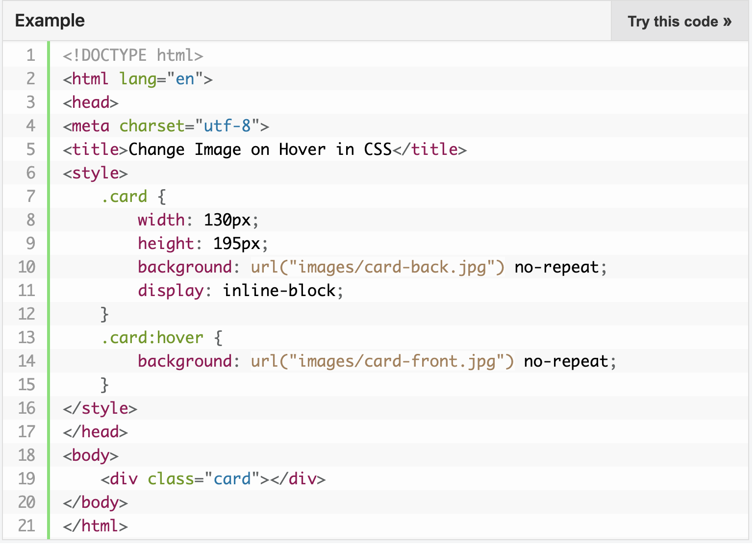Image resolution: width=756 pixels, height=549 pixels.
Task: Click the card-back.jpg image URL
Action: pos(378,267)
